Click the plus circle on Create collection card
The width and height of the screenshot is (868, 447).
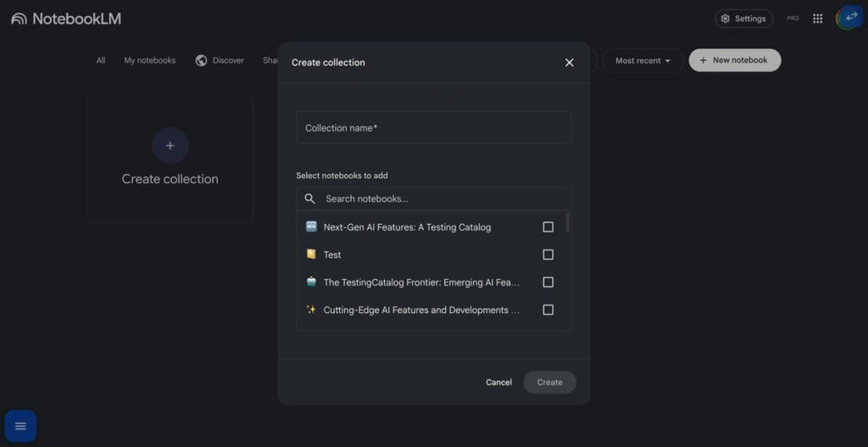(x=170, y=146)
